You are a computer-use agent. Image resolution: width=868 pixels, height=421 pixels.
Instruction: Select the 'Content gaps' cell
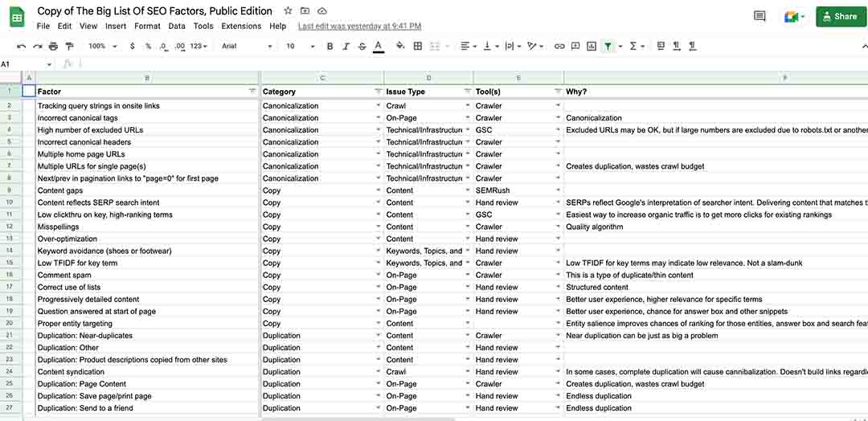pos(148,190)
